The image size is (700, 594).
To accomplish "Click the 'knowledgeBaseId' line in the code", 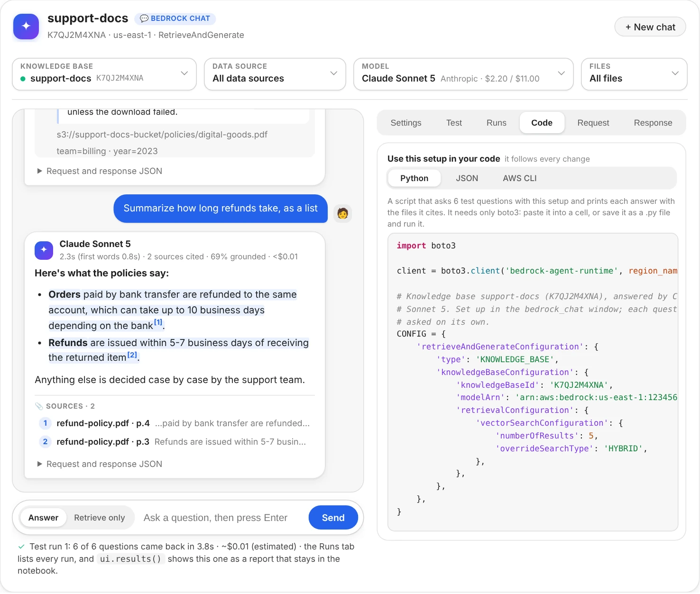I will (534, 385).
